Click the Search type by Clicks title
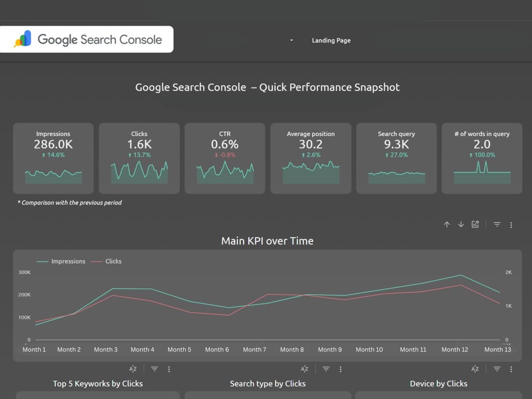The height and width of the screenshot is (399, 532). coord(268,384)
